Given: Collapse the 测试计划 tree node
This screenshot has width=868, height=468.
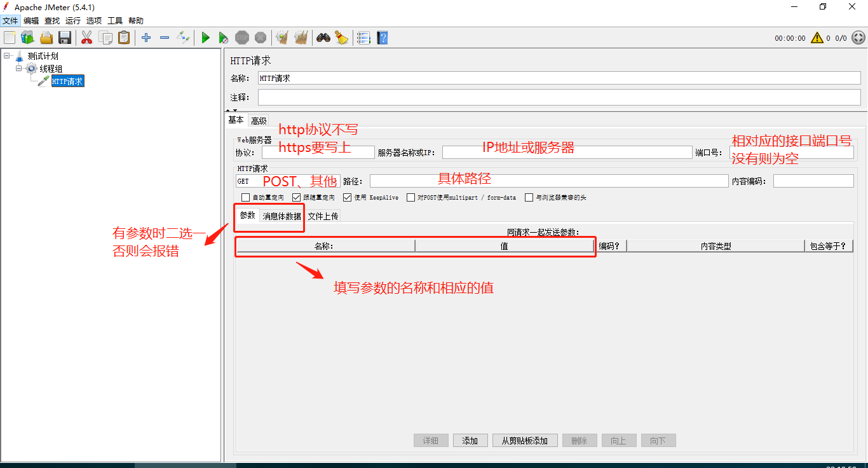Looking at the screenshot, I should (6, 56).
